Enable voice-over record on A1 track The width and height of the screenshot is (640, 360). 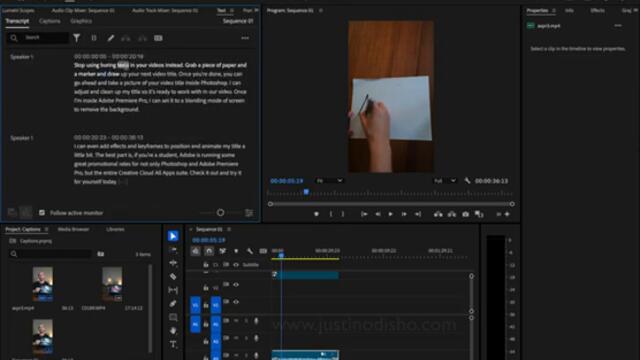(x=256, y=321)
